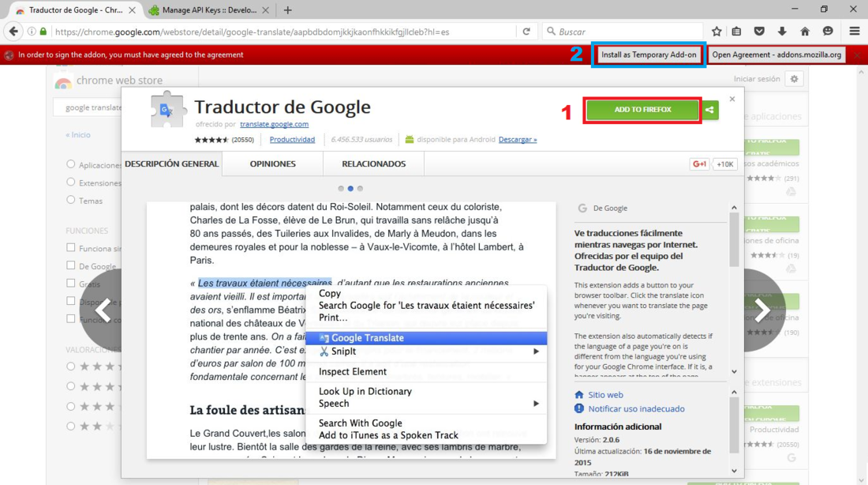Image resolution: width=868 pixels, height=485 pixels.
Task: Show previous screenshot with left arrow
Action: 103,310
